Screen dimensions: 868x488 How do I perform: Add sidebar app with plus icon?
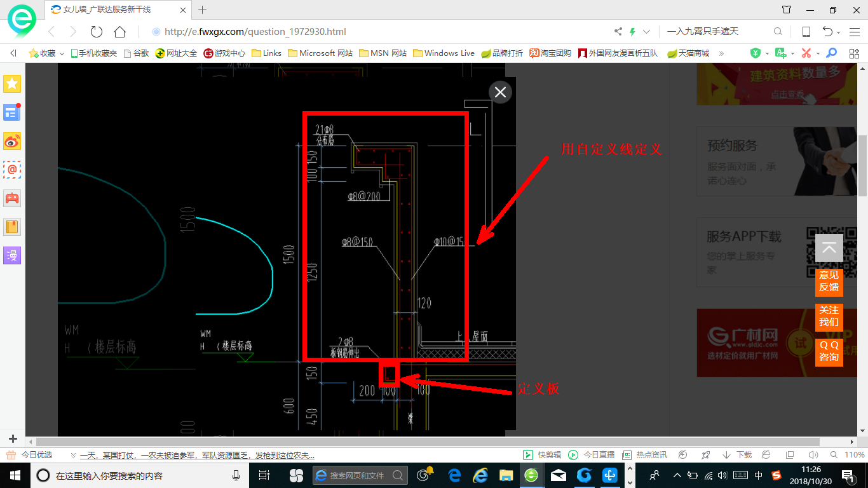[x=13, y=439]
